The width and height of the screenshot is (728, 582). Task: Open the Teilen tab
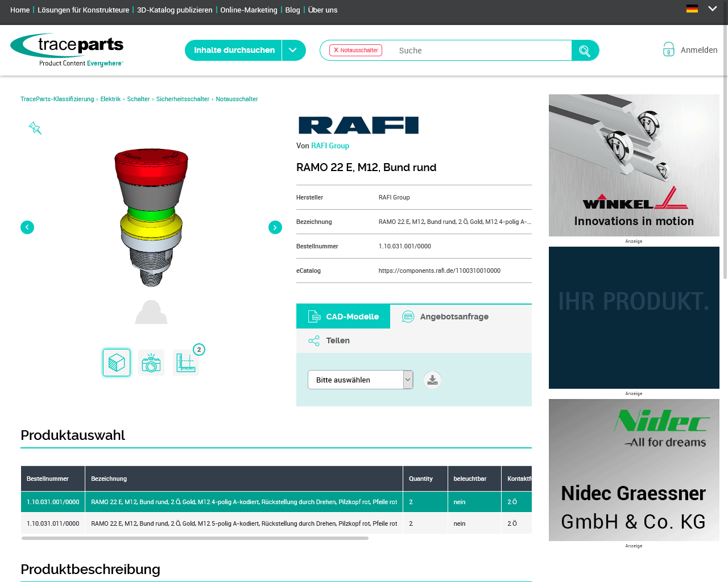coord(329,340)
